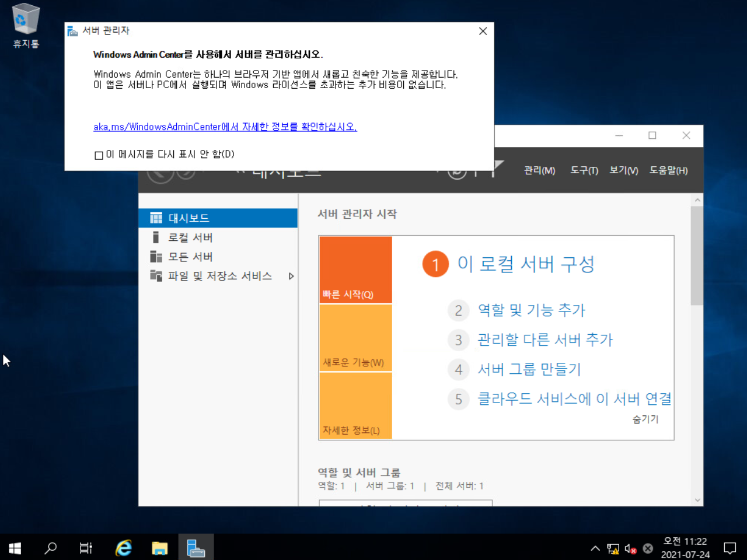Viewport: 747px width, 560px height.
Task: Click the muted speaker tray icon
Action: (x=630, y=548)
